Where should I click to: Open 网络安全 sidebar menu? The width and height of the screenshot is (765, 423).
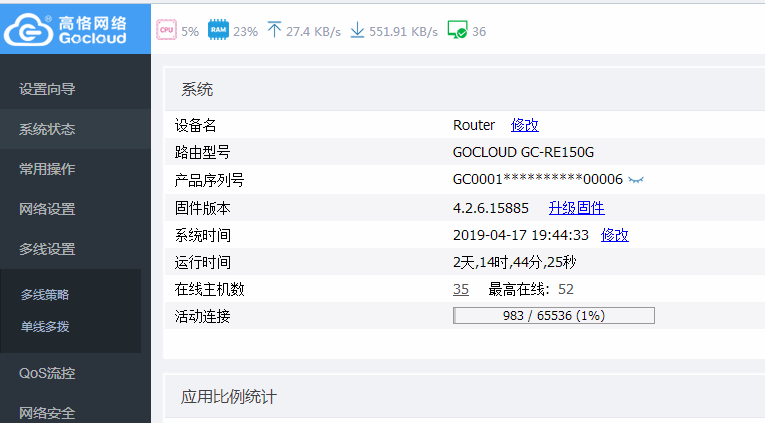[x=47, y=413]
